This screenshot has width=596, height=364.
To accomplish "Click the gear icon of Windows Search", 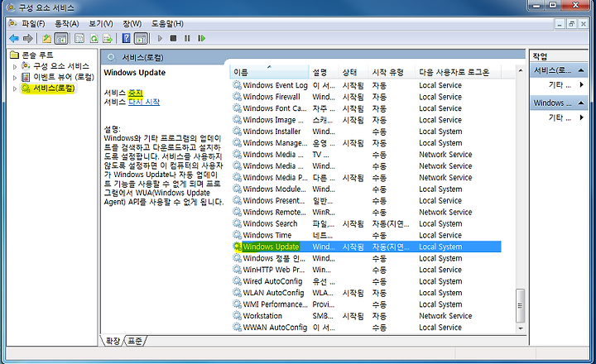I will click(238, 223).
